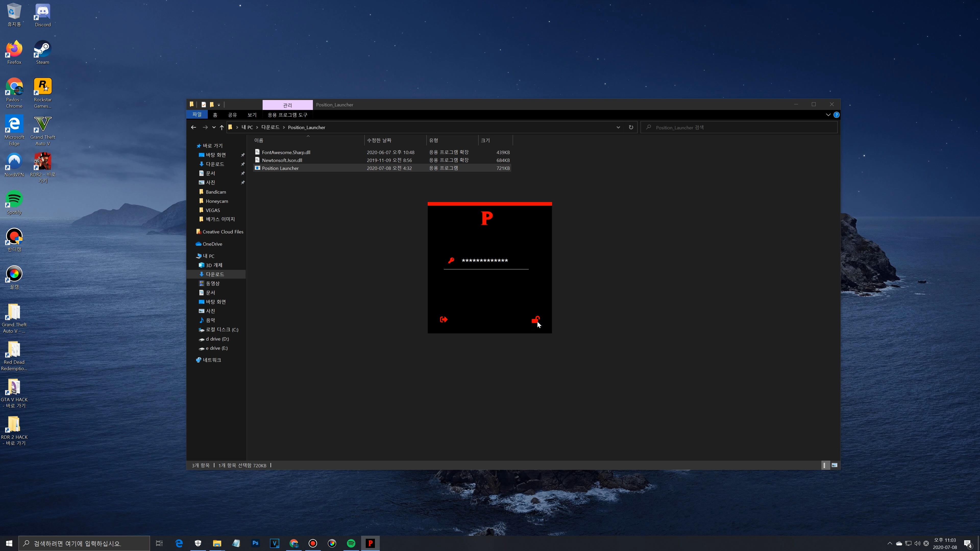
Task: Go up one folder level arrow
Action: 222,127
